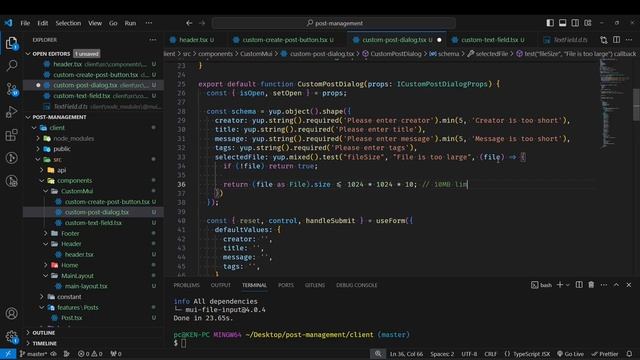Expand the OUTLINE section
640x360 pixels.
pos(44,333)
